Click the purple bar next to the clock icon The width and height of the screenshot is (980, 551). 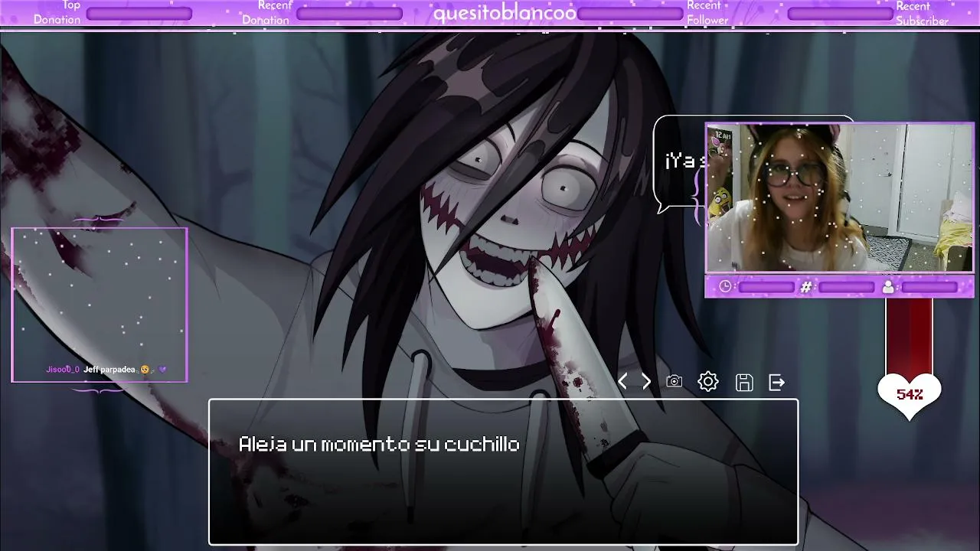click(766, 287)
